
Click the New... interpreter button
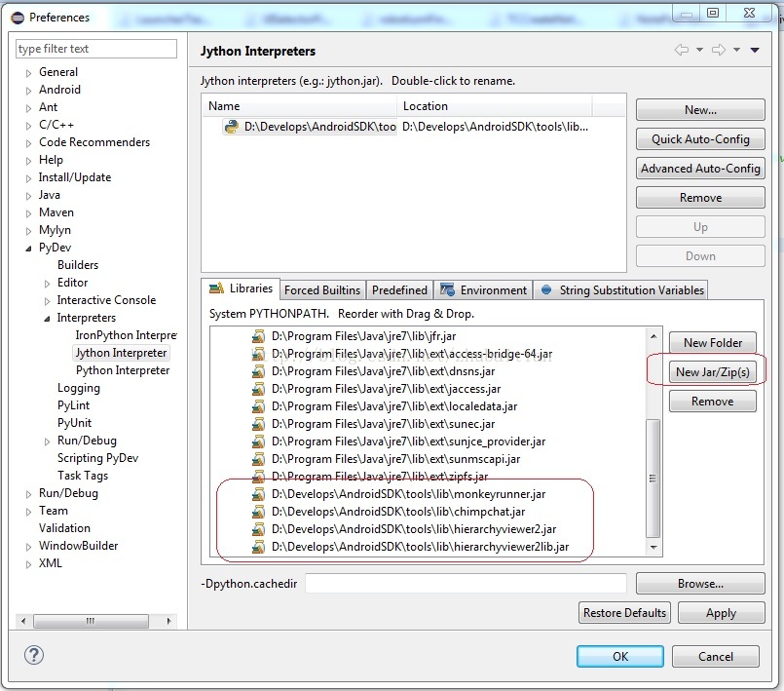pos(700,109)
